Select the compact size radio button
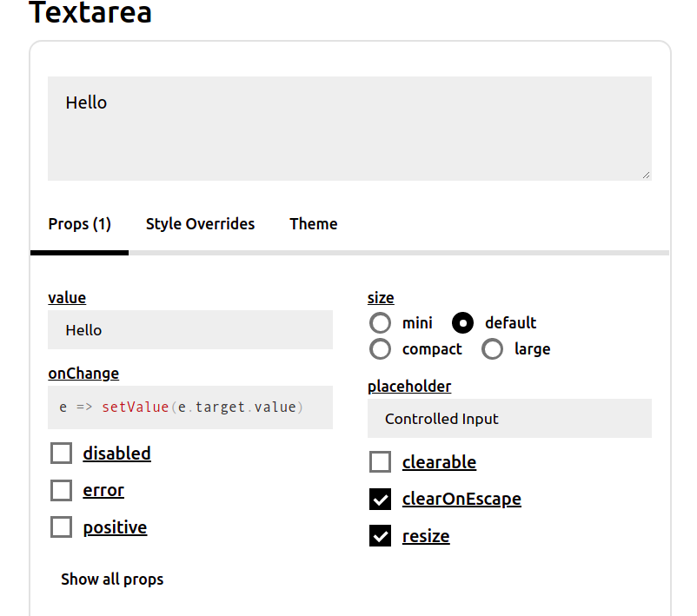Viewport: 697px width, 616px height. 380,349
